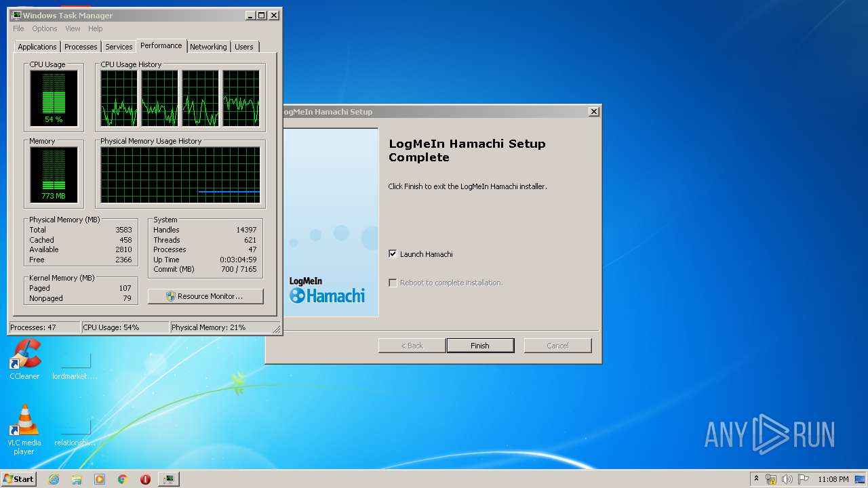868x488 pixels.
Task: Open the VLC media player shortcut
Action: 24,430
